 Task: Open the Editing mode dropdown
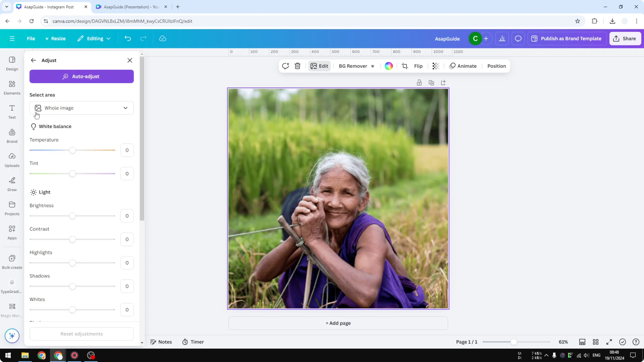pos(94,38)
